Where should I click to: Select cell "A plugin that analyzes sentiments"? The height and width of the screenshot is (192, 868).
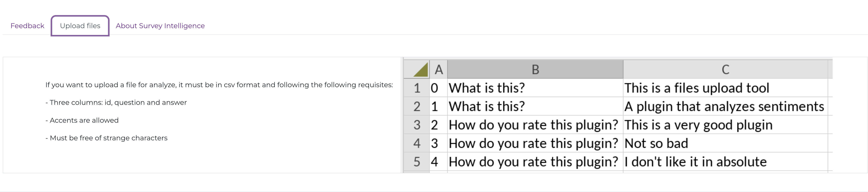click(x=724, y=107)
